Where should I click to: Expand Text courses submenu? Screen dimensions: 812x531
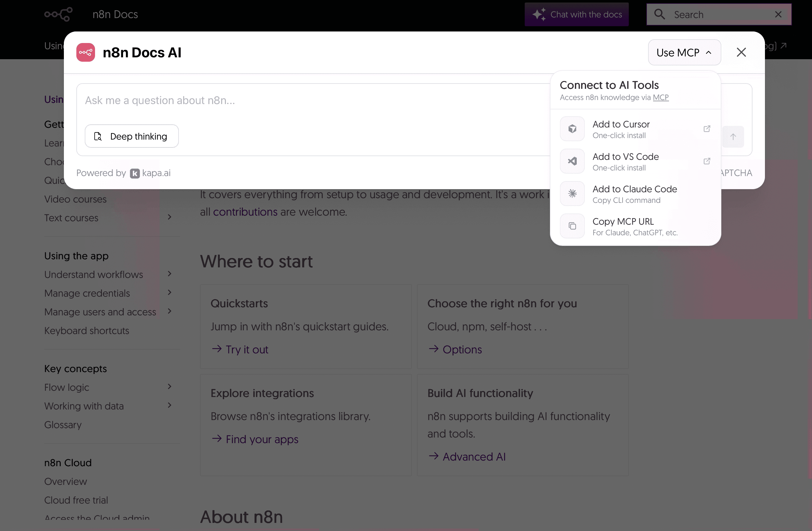169,217
